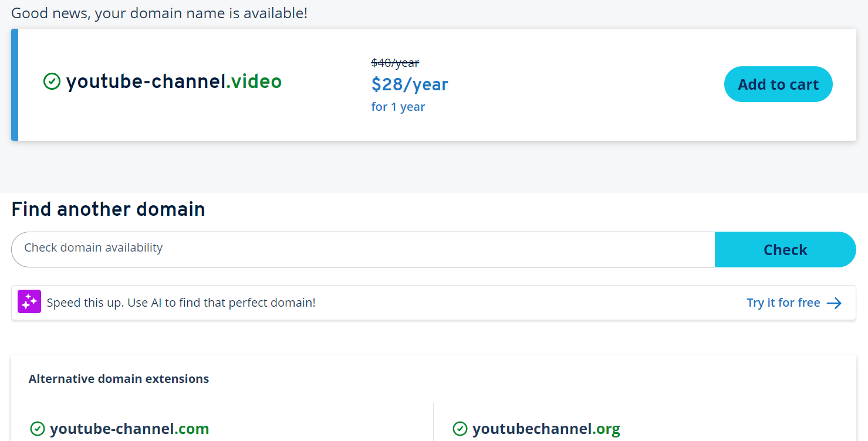Screen dimensions: 868x441
Task: Click the "for 1 year" term text
Action: (x=398, y=107)
